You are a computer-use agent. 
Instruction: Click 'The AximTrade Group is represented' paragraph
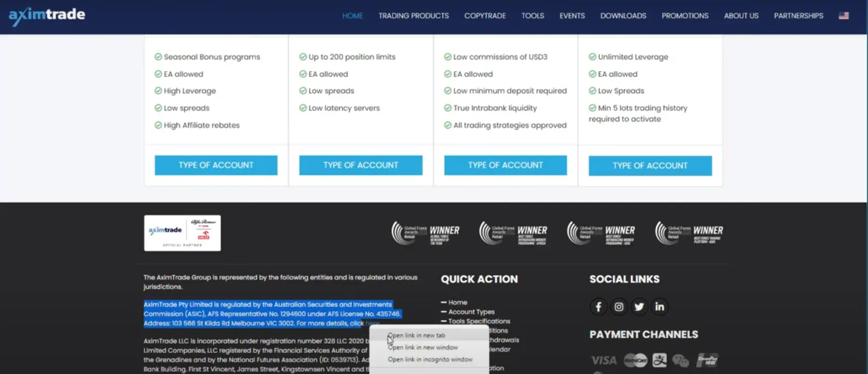coord(280,282)
